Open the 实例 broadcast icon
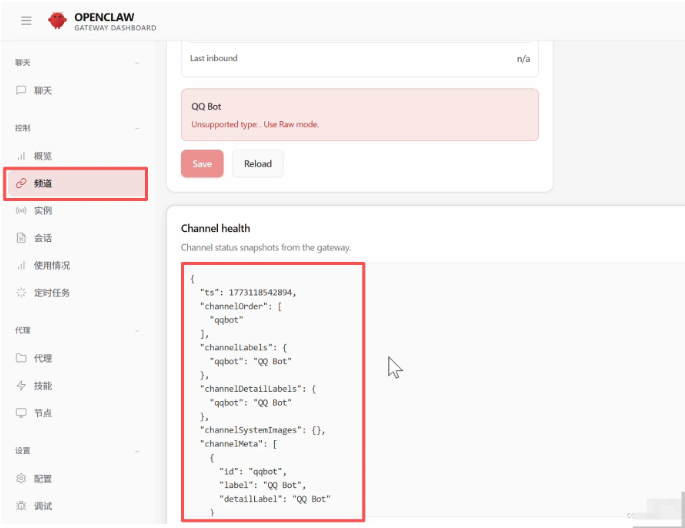The height and width of the screenshot is (528, 685). tap(21, 211)
